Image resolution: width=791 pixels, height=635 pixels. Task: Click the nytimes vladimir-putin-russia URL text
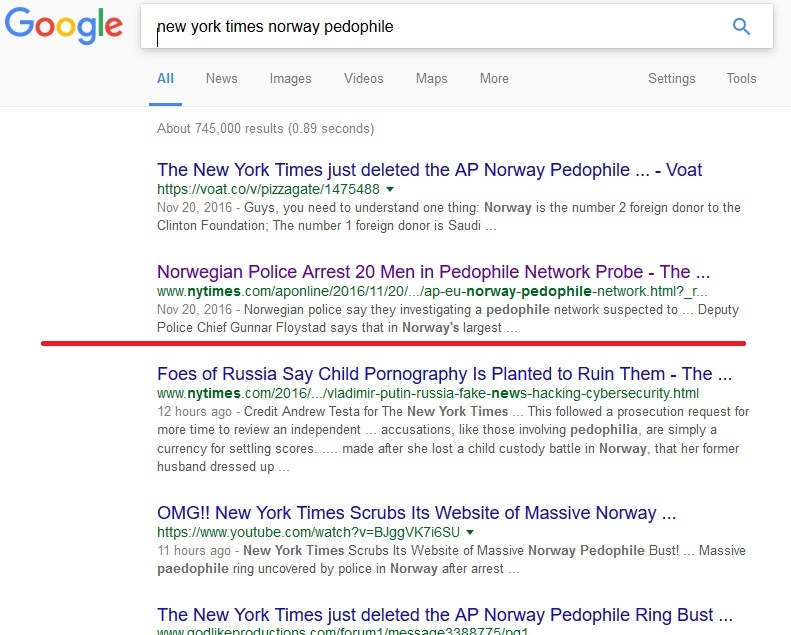[x=428, y=393]
